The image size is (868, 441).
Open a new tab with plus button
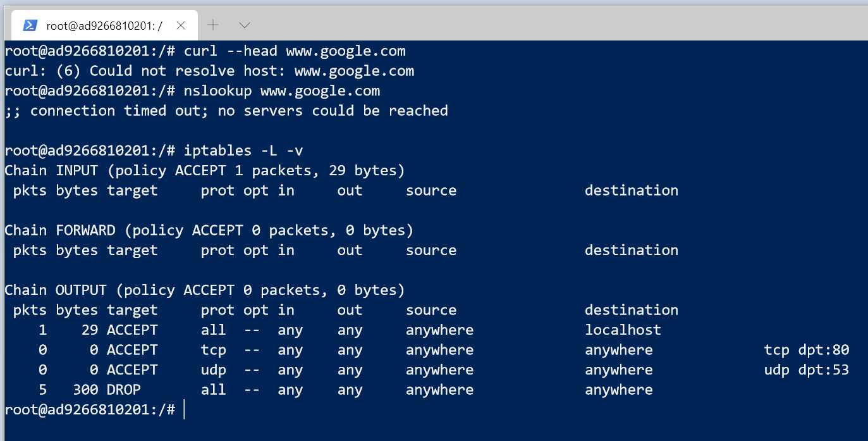point(214,25)
